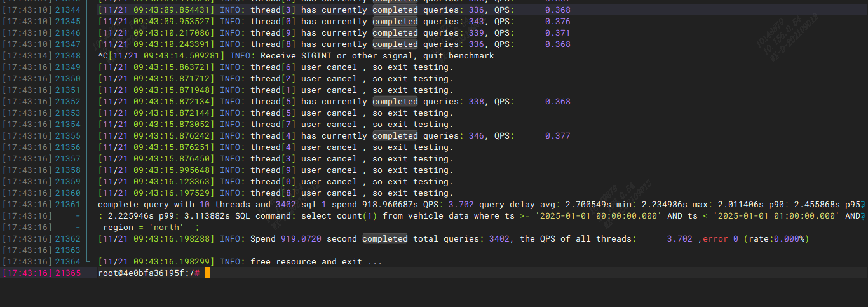868x307 pixels.
Task: Select line number 21361 in the gutter
Action: [68, 205]
